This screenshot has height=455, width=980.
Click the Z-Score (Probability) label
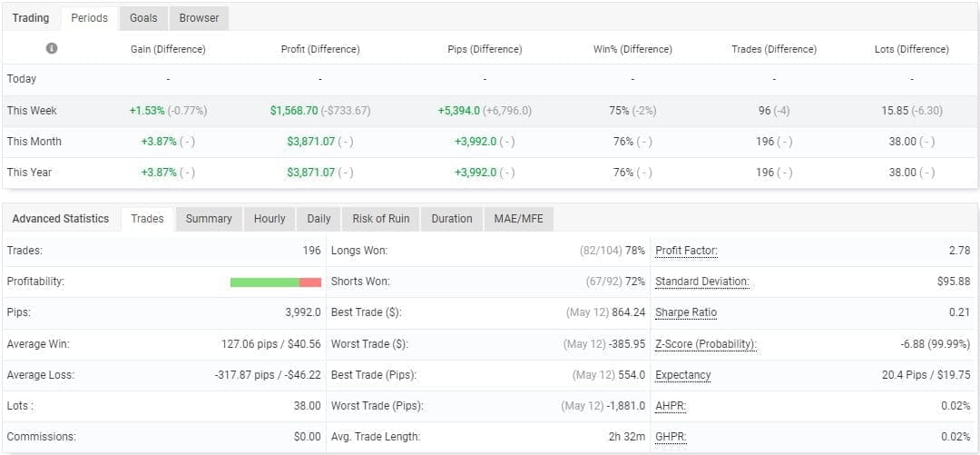click(705, 344)
